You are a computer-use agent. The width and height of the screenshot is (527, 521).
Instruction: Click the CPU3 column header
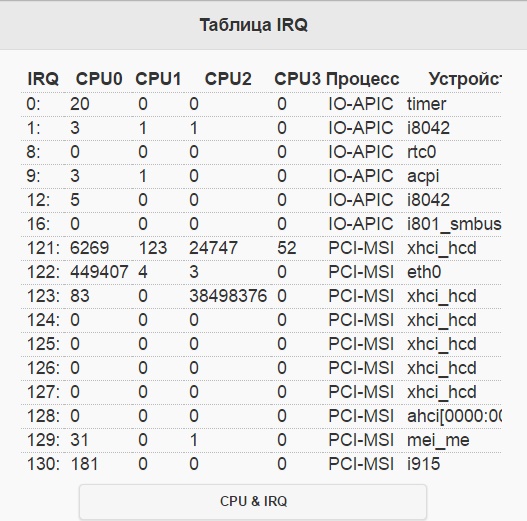pos(297,79)
